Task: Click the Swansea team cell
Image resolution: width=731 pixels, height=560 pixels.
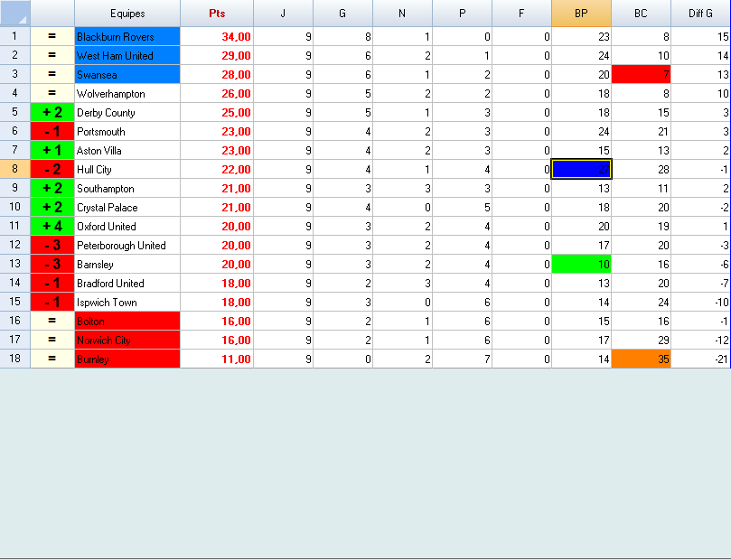Action: (x=127, y=75)
